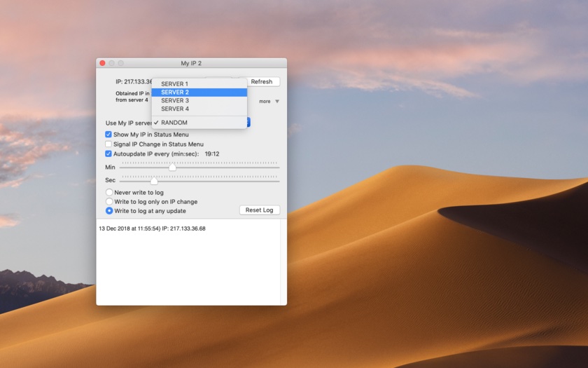
Task: Click the minimize window button
Action: (x=111, y=63)
